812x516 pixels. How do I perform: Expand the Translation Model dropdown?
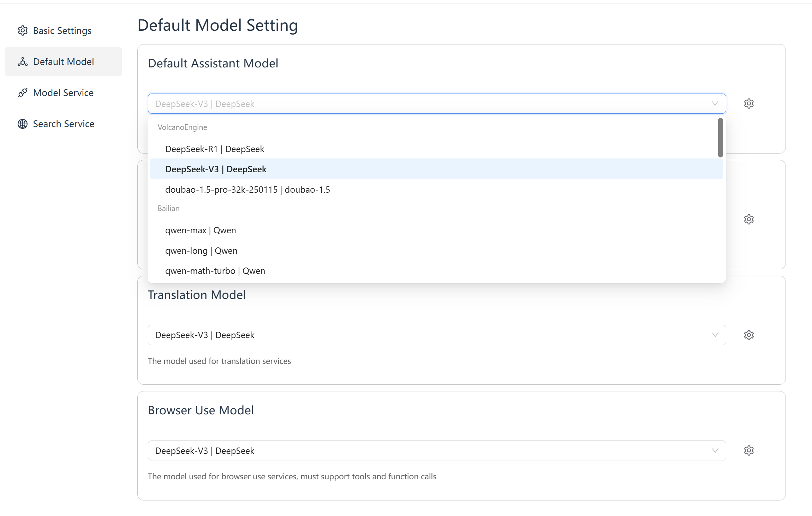(437, 335)
